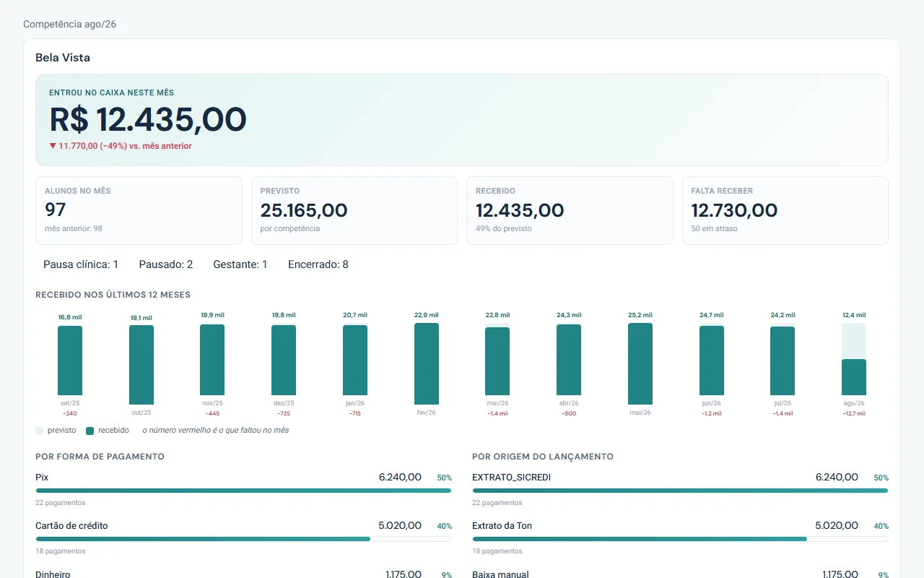Click '18 pagamentos' under Extrato da Ton
Viewport: 924px width, 578px height.
click(x=497, y=551)
